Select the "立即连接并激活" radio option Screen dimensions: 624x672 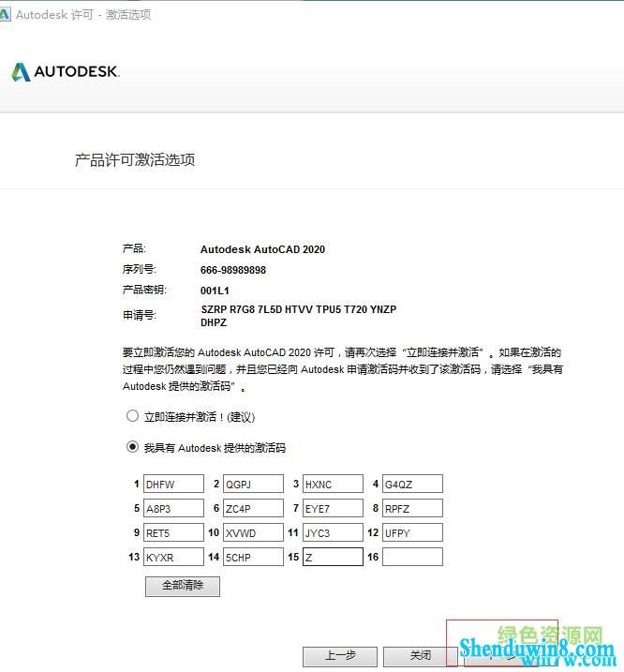click(x=132, y=416)
